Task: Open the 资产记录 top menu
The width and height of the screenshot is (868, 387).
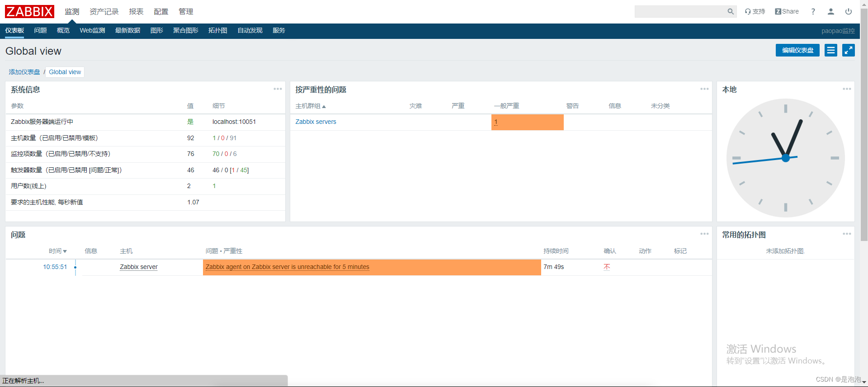Action: [104, 12]
